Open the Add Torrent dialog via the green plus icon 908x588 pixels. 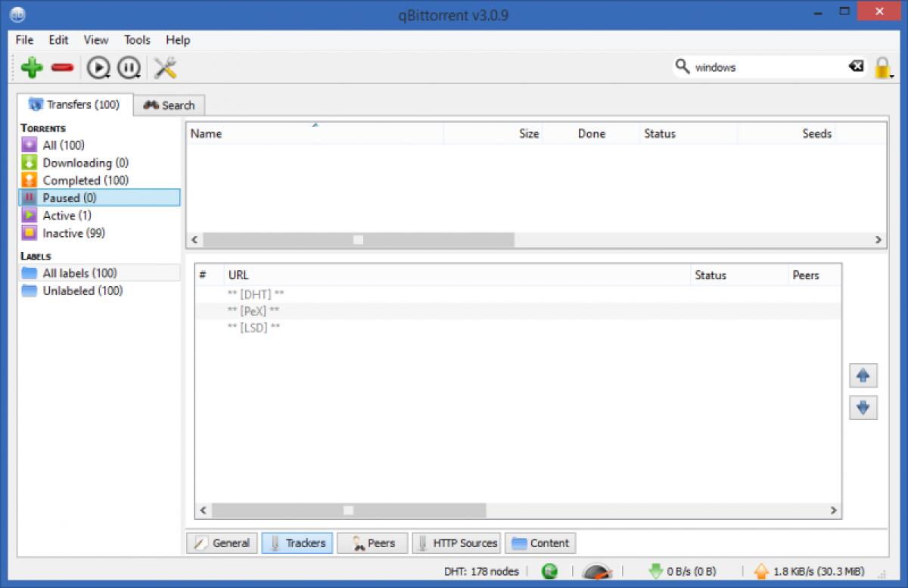pos(32,67)
